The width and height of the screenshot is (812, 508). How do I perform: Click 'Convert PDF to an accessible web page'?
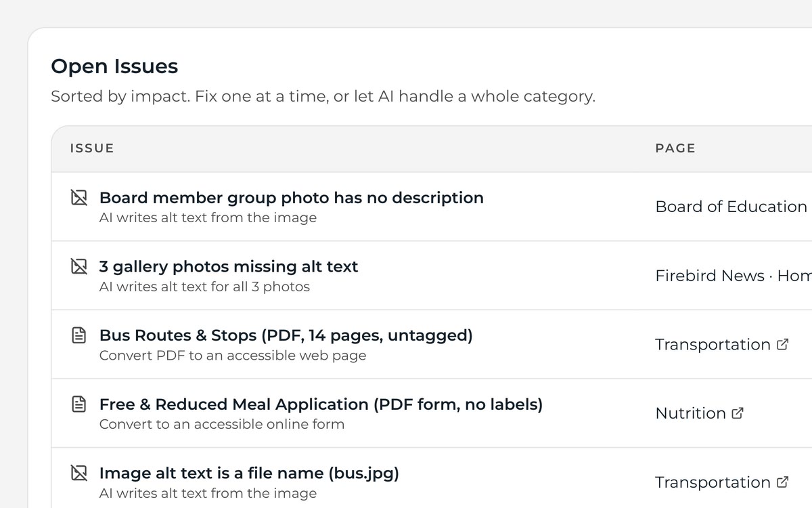pyautogui.click(x=233, y=356)
